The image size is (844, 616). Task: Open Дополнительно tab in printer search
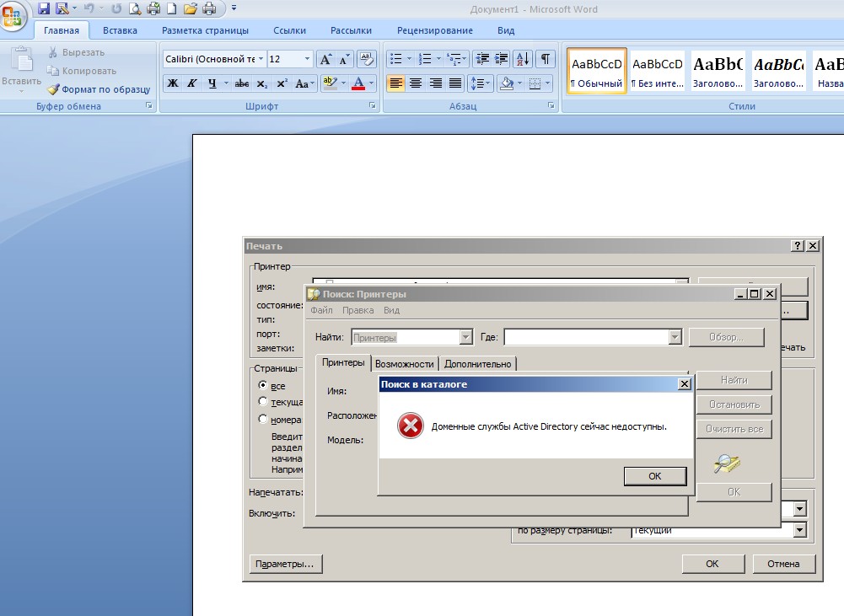[x=478, y=364]
